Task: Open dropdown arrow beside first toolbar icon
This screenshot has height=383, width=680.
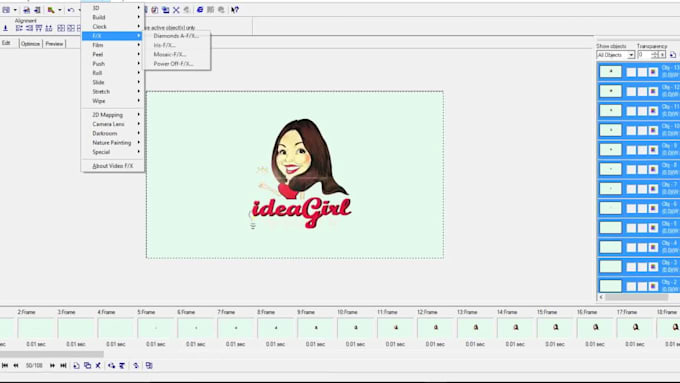Action: [15, 10]
